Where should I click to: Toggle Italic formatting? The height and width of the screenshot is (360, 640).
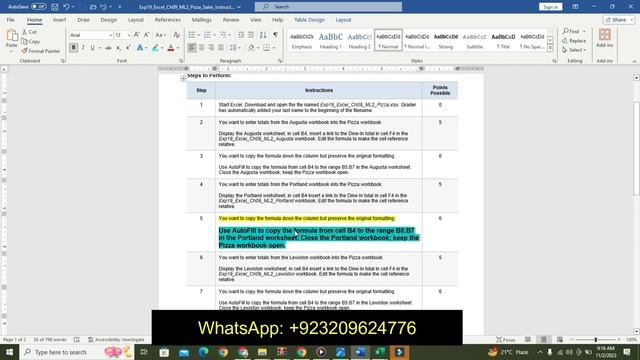pos(83,48)
